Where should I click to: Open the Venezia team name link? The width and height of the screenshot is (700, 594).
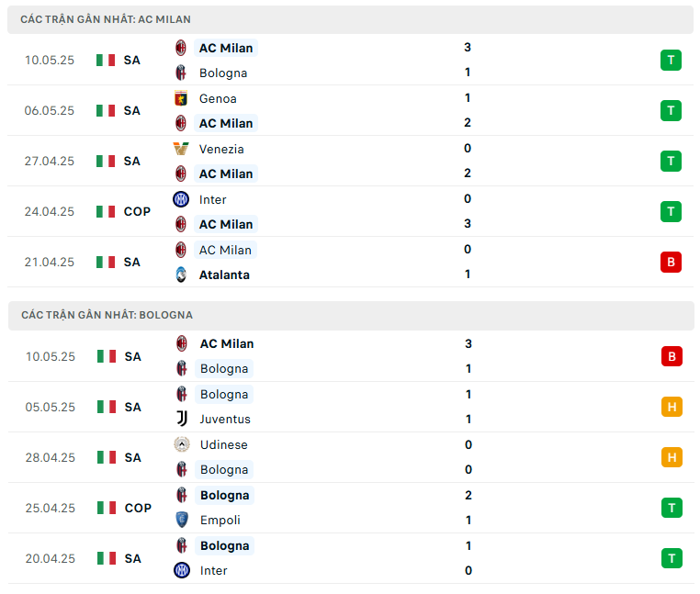tap(221, 149)
